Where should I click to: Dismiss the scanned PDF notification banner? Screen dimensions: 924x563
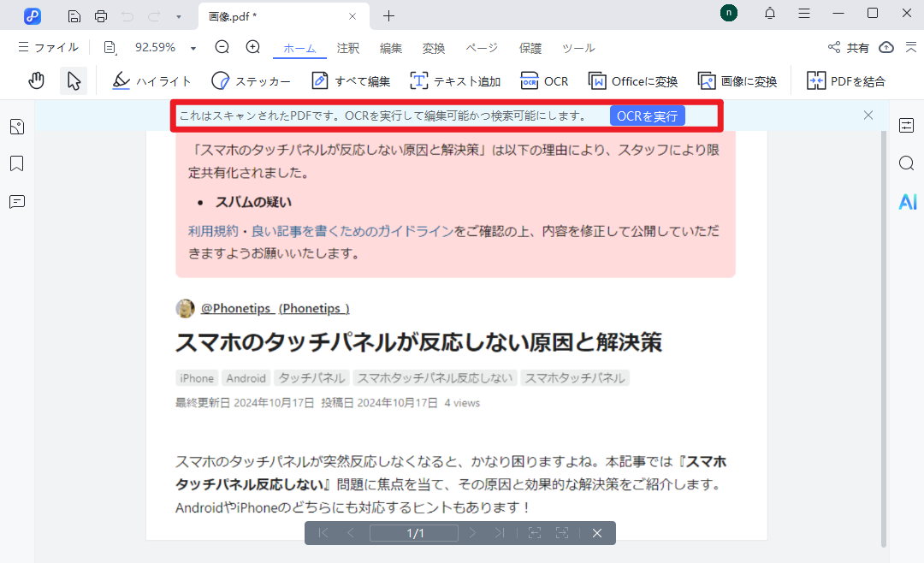coord(868,116)
